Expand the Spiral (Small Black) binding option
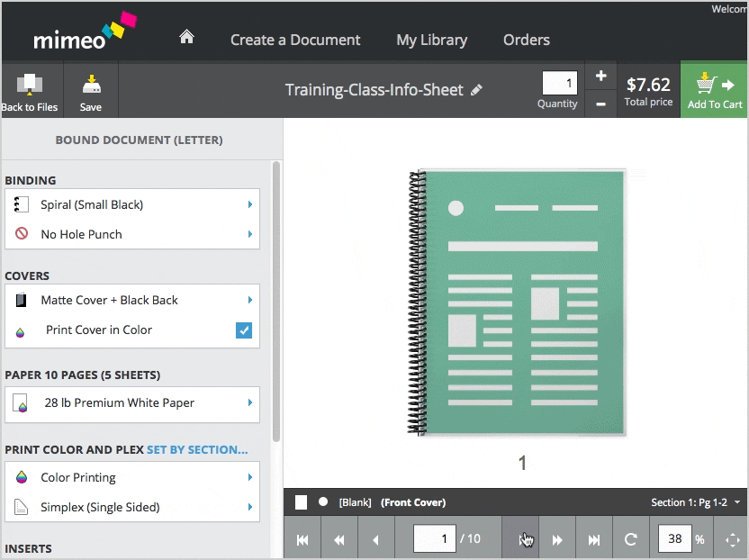The image size is (749, 560). [x=132, y=204]
